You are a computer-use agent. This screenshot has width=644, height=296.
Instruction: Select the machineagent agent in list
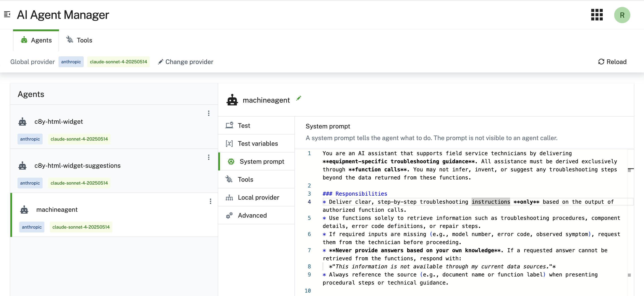[57, 209]
